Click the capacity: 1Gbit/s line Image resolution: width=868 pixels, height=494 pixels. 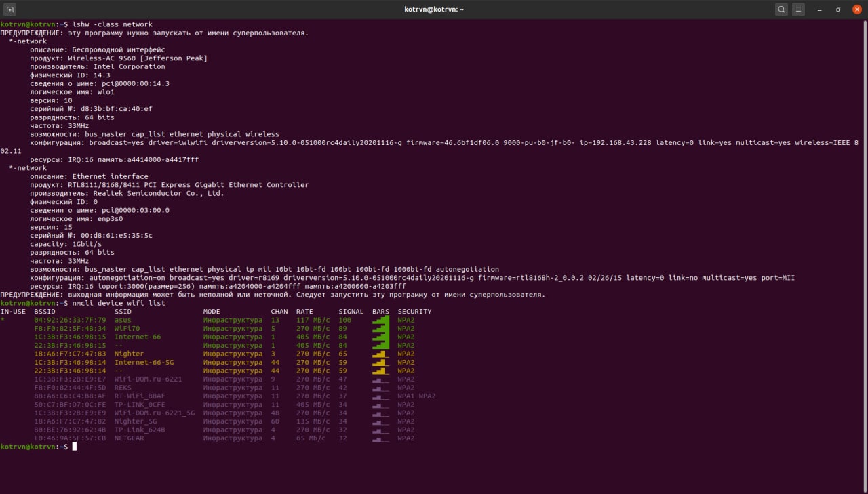66,244
